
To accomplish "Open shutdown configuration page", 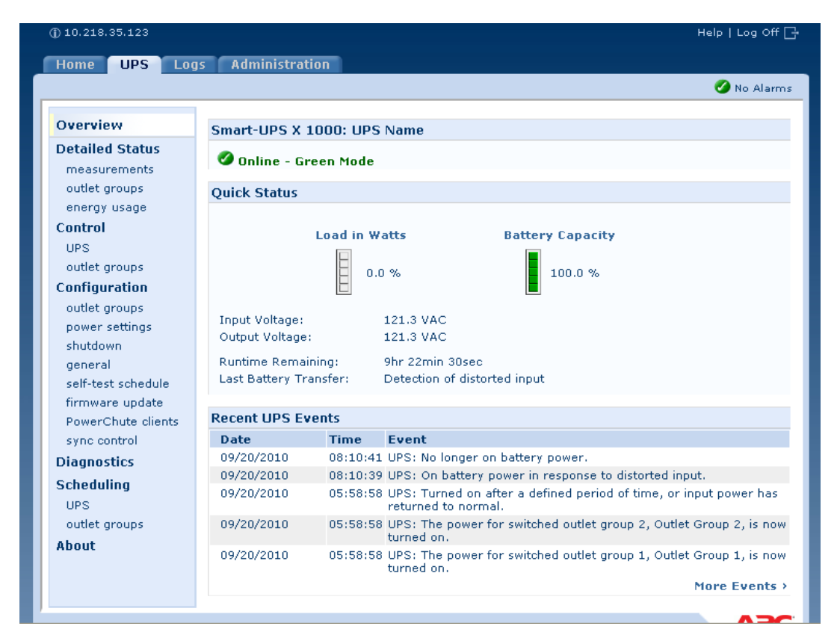I will [x=93, y=346].
